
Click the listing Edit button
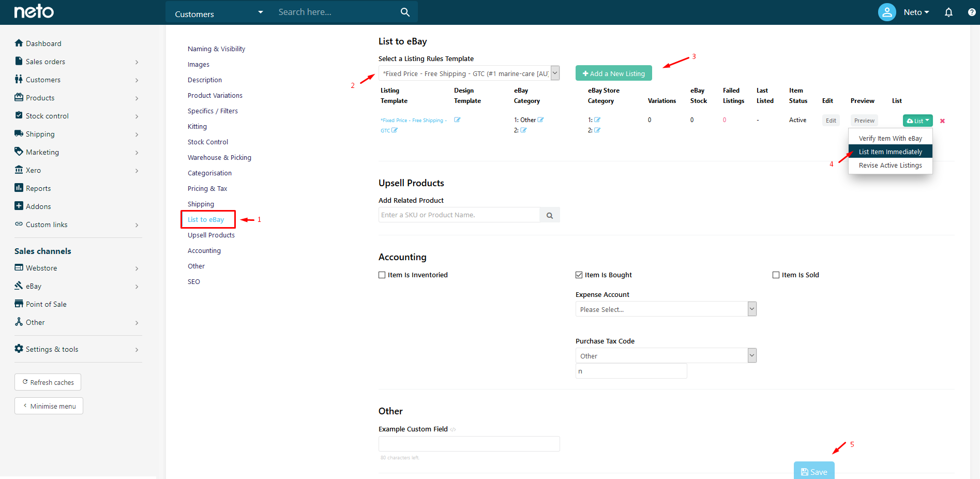coord(831,121)
